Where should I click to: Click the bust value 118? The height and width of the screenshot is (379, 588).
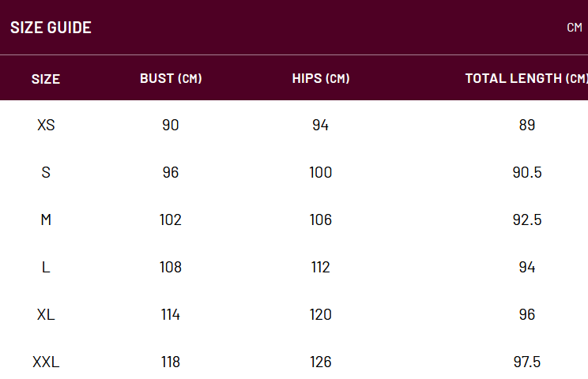[171, 362]
